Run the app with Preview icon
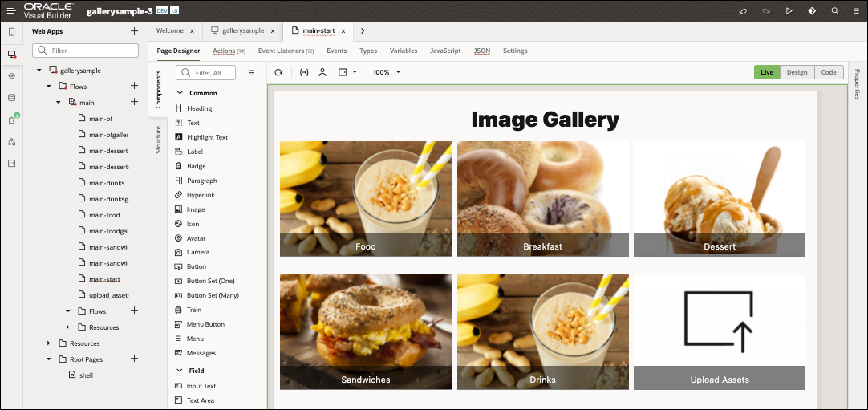 tap(789, 11)
